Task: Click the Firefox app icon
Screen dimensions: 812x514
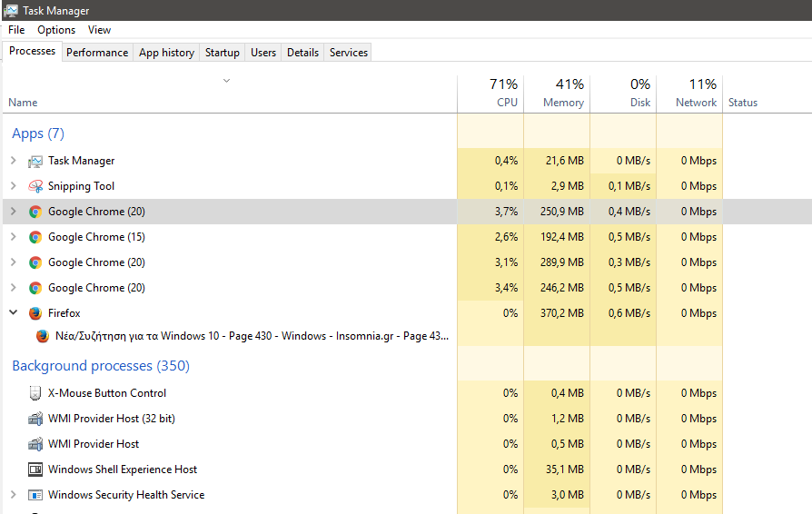Action: click(35, 313)
